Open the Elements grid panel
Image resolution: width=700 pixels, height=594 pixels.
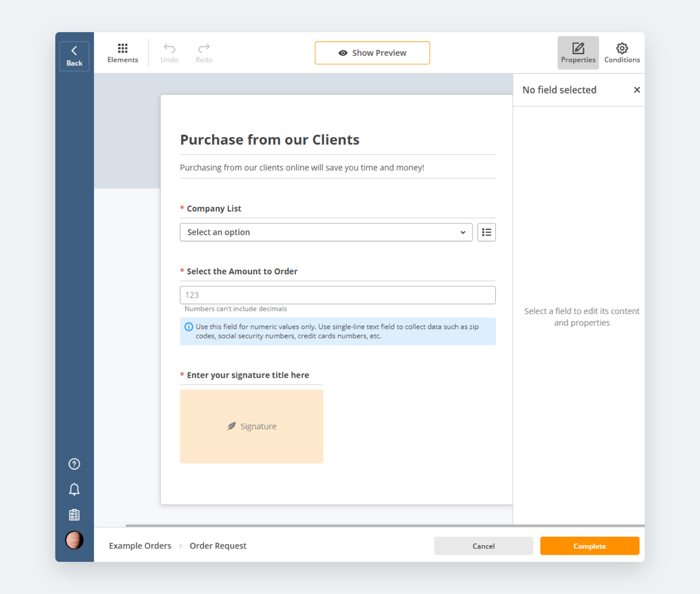coord(123,53)
